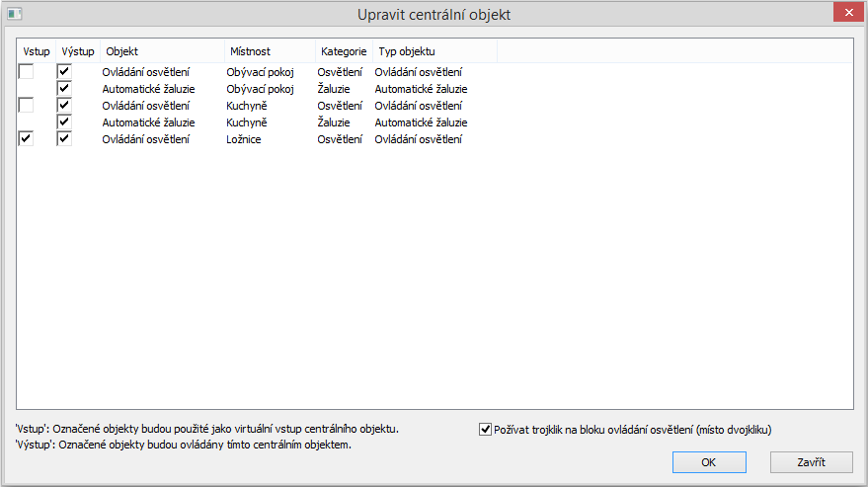Toggle the Požívat trojklik checkbox
This screenshot has height=487, width=868.
pyautogui.click(x=485, y=430)
